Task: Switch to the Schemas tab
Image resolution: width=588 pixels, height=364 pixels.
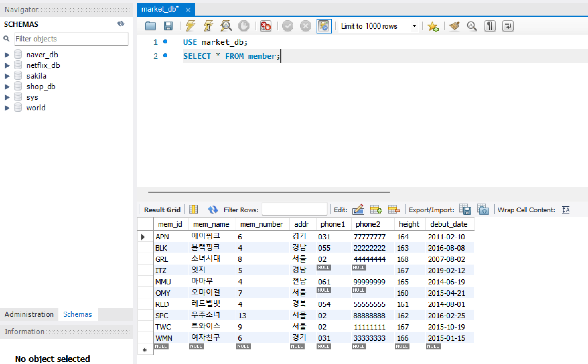Action: [78, 314]
